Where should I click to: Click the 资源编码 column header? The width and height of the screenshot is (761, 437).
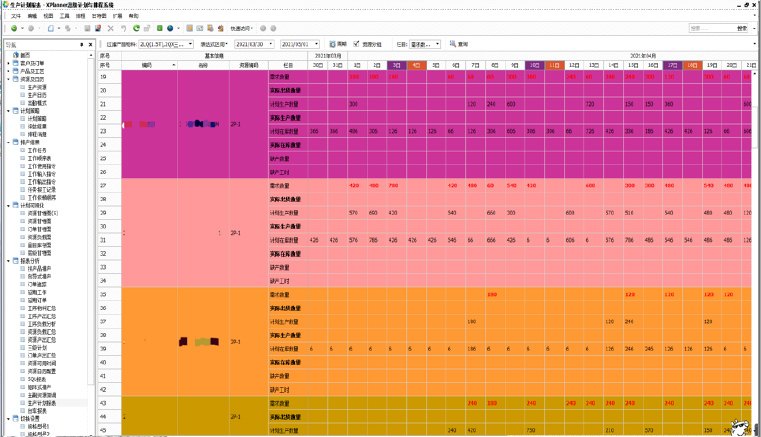point(248,65)
